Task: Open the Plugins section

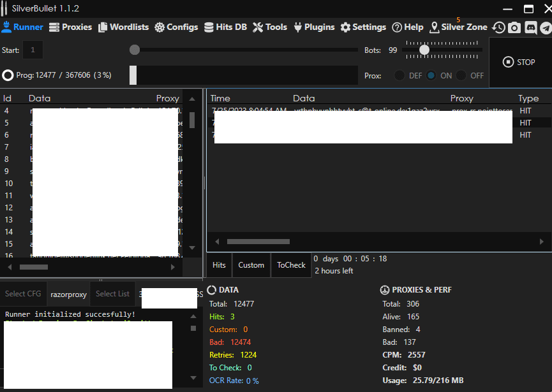Action: pyautogui.click(x=313, y=27)
